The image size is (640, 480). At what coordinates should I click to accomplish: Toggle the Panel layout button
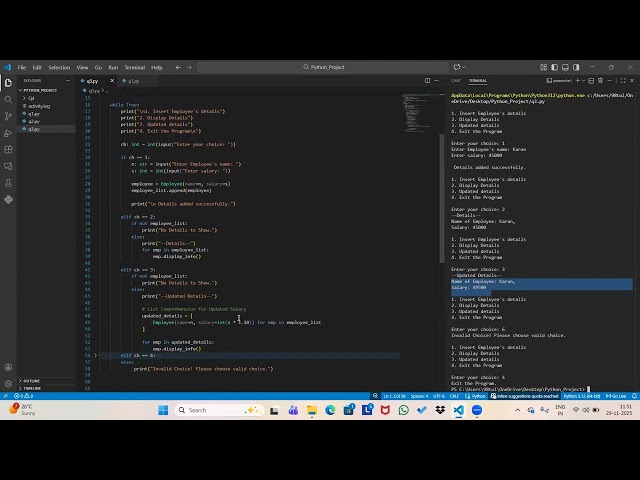click(565, 67)
